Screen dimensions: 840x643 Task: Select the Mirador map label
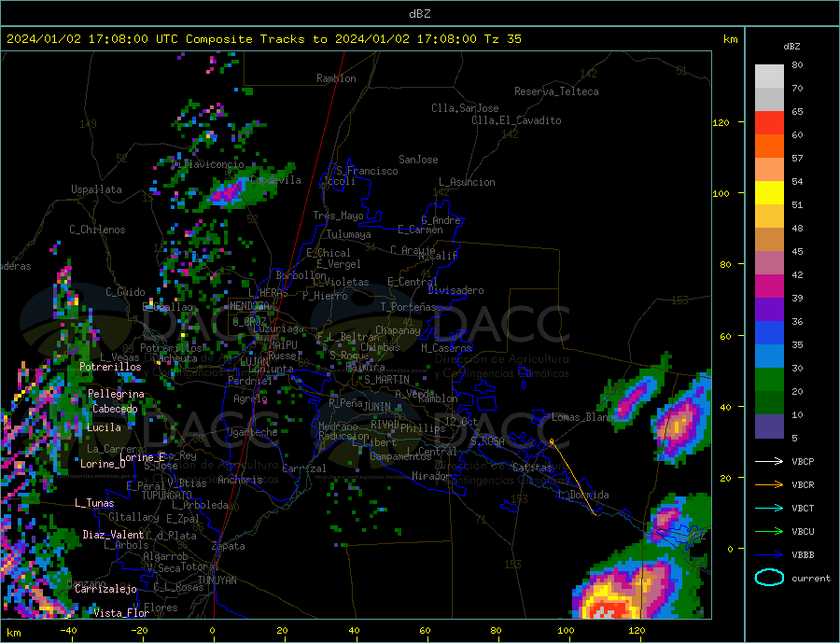click(430, 476)
